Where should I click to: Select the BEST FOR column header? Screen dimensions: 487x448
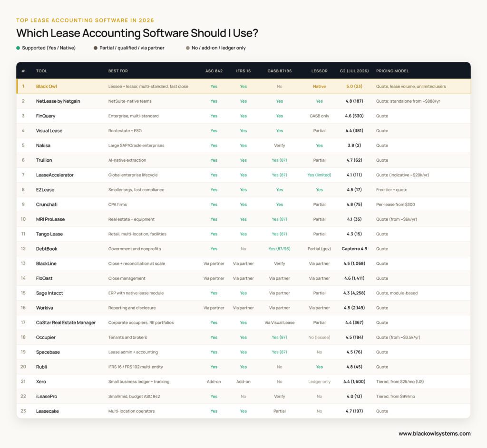pyautogui.click(x=118, y=71)
